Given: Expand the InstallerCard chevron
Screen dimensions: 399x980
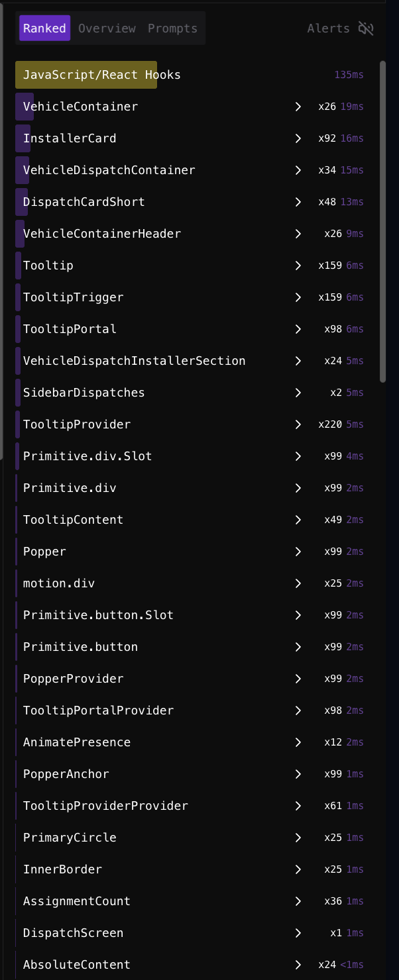Looking at the screenshot, I should click(x=298, y=138).
